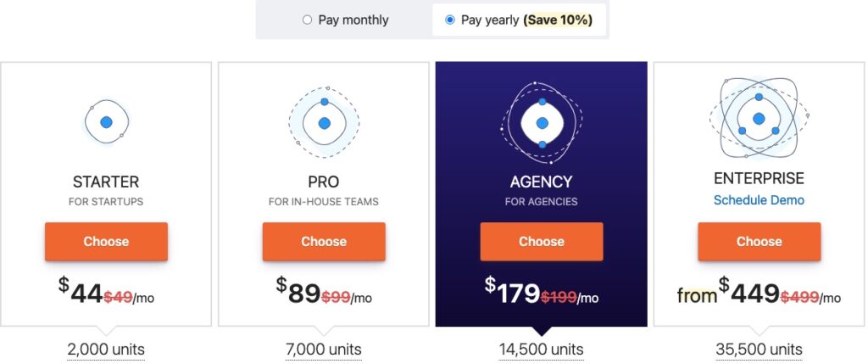
Task: Select the Pay monthly radio button
Action: click(307, 20)
